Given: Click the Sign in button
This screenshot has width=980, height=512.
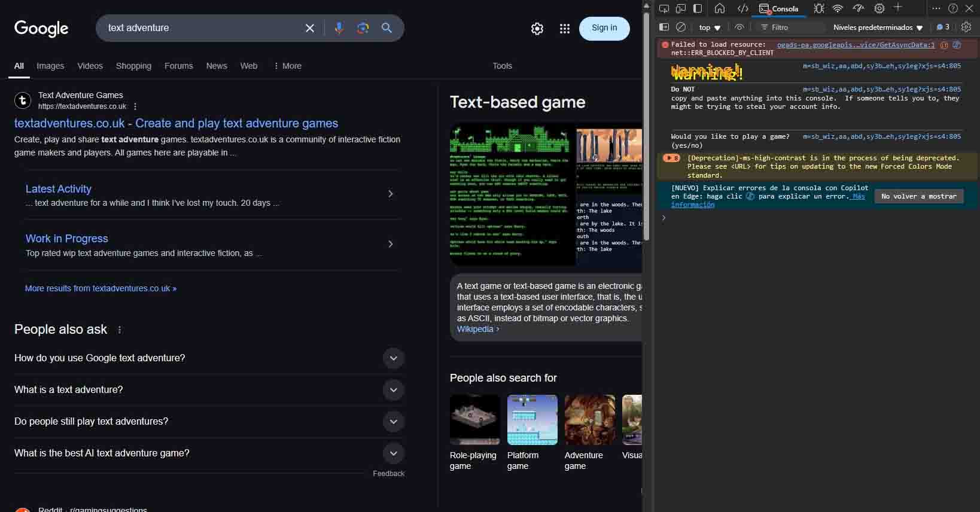Looking at the screenshot, I should [604, 28].
